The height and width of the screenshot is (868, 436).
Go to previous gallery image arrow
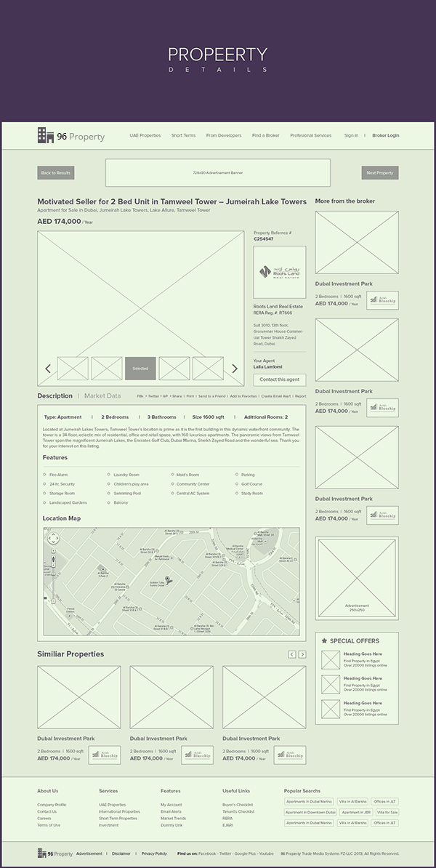point(48,369)
